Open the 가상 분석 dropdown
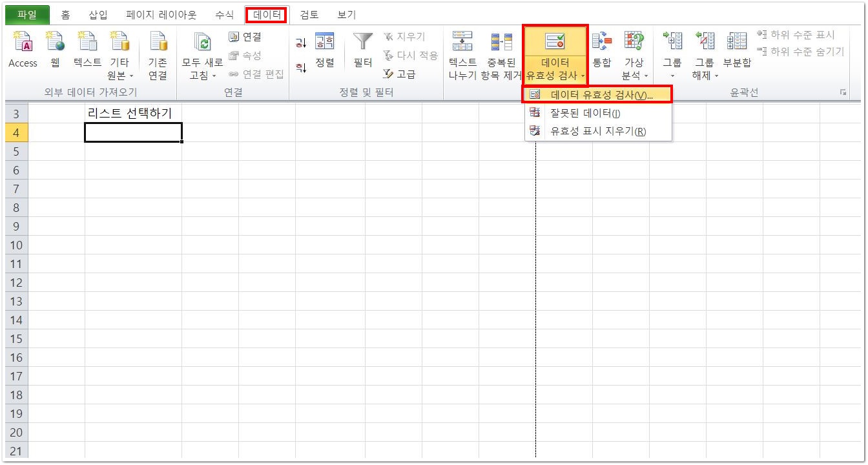 (x=634, y=56)
